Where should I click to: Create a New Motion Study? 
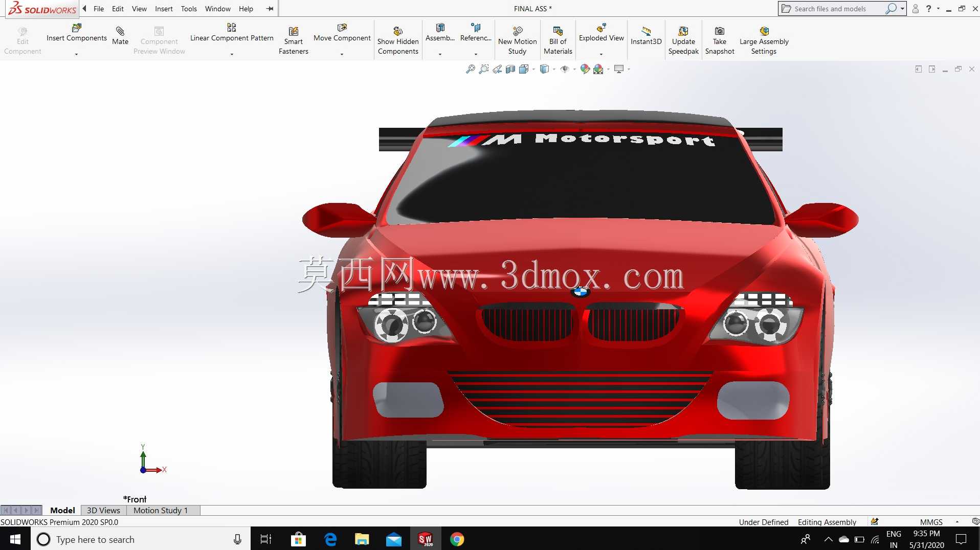click(x=517, y=40)
